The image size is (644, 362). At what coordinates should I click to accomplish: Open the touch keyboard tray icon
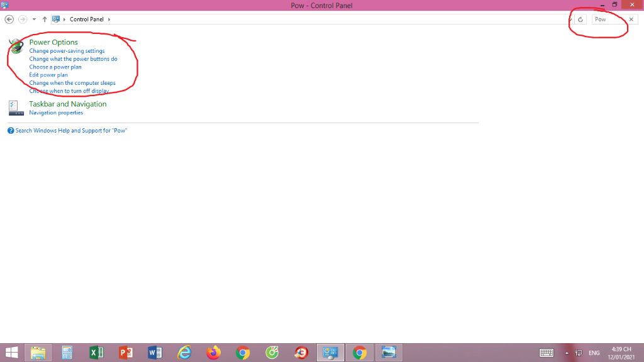(547, 353)
